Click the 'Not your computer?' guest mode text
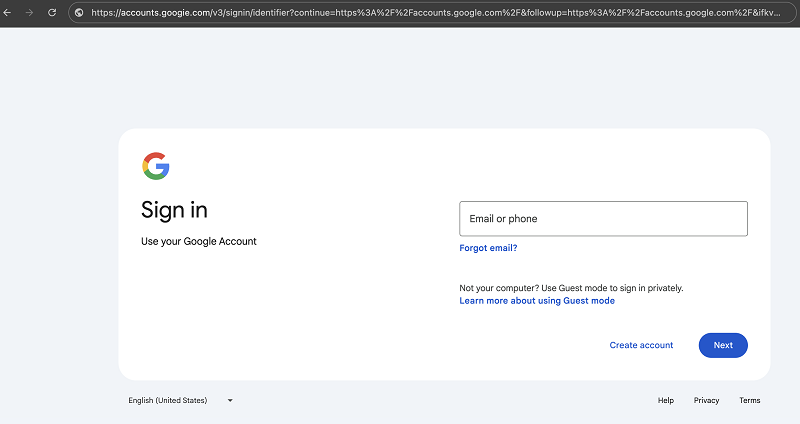Screen dimensions: 800x424 pos(571,288)
